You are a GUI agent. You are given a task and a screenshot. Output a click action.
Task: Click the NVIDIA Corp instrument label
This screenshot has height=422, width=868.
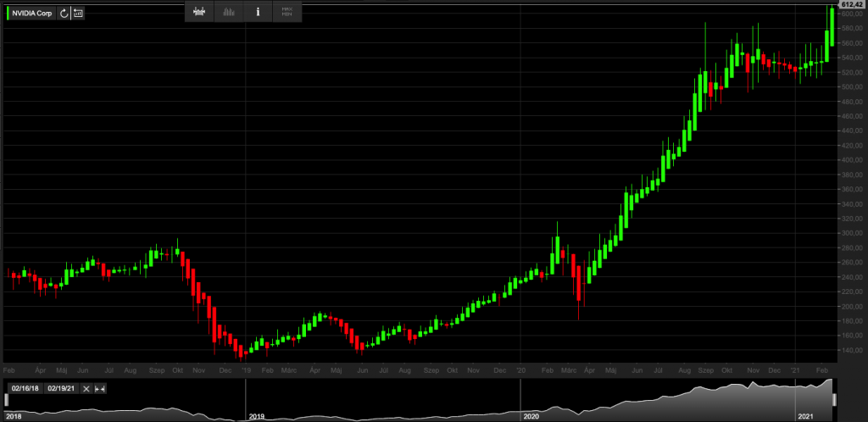[34, 13]
